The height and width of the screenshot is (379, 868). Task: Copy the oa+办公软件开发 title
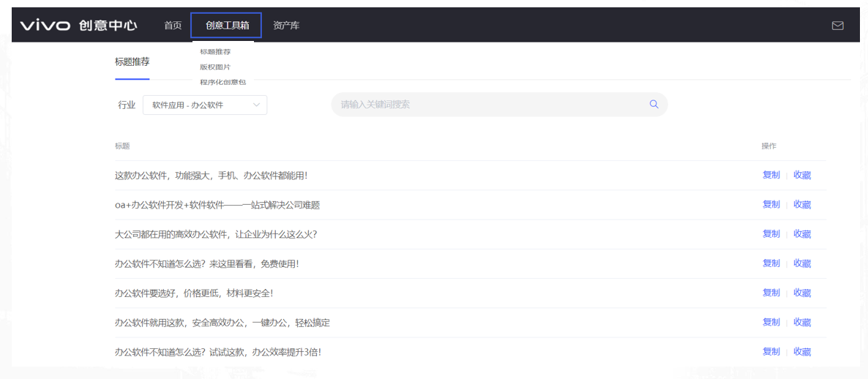tap(771, 204)
